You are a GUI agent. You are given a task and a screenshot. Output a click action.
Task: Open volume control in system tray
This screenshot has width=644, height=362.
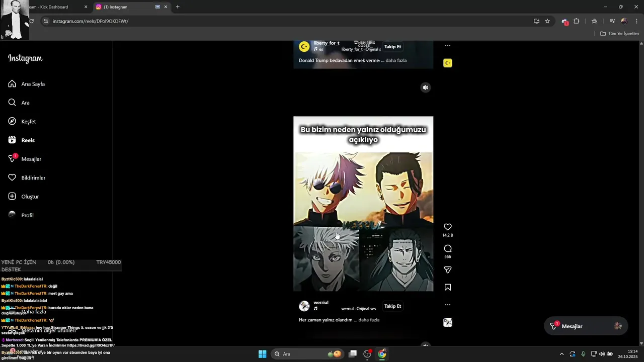click(x=602, y=354)
